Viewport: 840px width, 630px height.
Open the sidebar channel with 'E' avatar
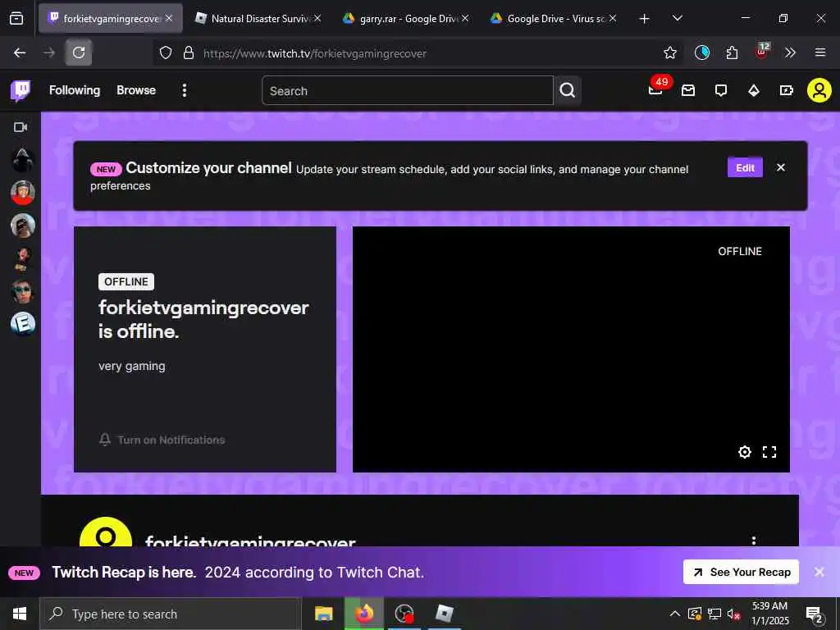click(x=22, y=323)
